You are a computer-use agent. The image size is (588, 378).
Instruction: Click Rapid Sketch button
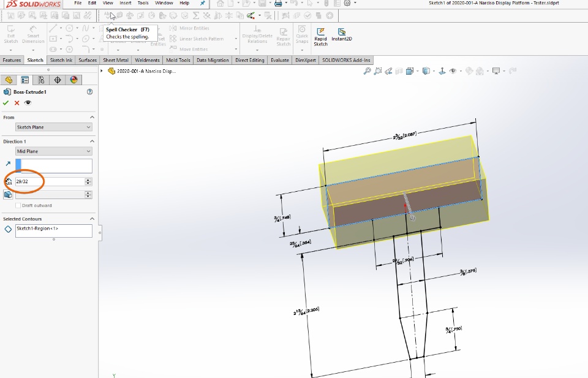pos(320,37)
